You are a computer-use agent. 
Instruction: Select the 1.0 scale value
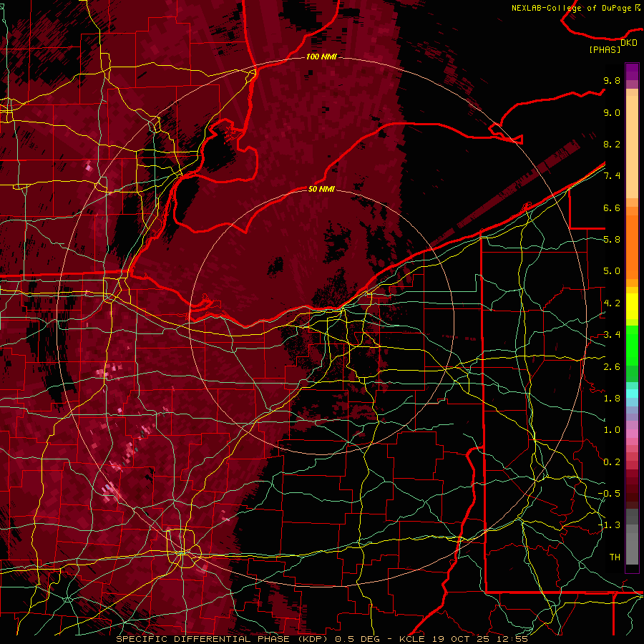pos(612,430)
